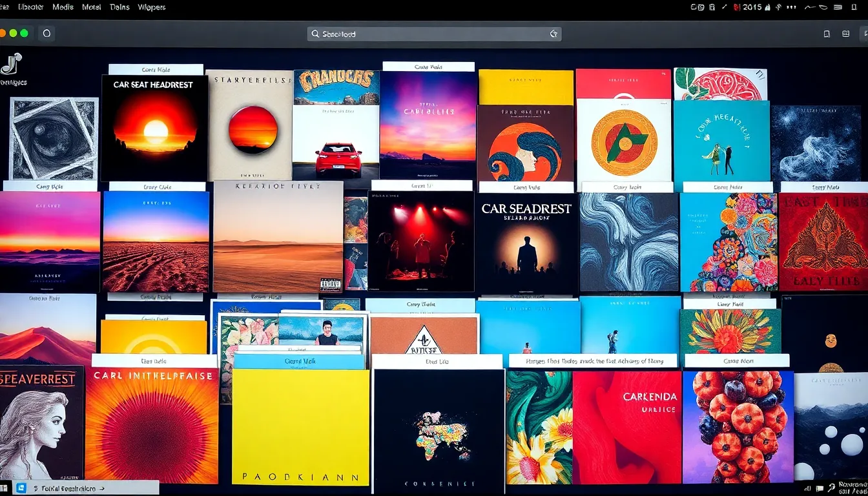This screenshot has height=496, width=868.
Task: Open the "CAR SEADREST" silhouette album
Action: (x=526, y=244)
